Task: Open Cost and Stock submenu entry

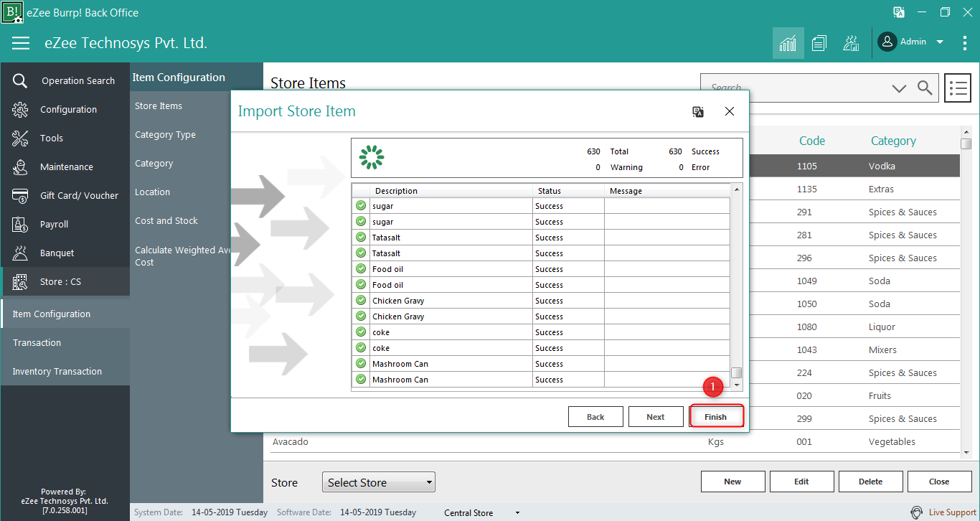Action: click(166, 220)
